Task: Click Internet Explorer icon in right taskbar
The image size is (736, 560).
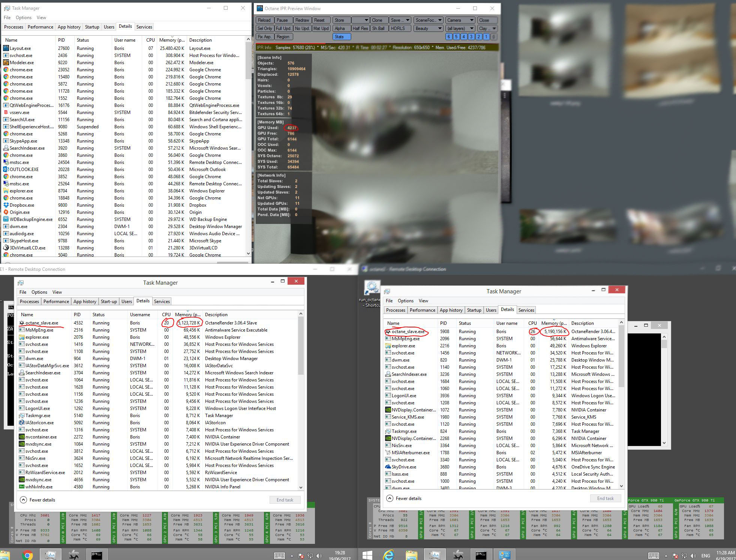Action: click(388, 555)
